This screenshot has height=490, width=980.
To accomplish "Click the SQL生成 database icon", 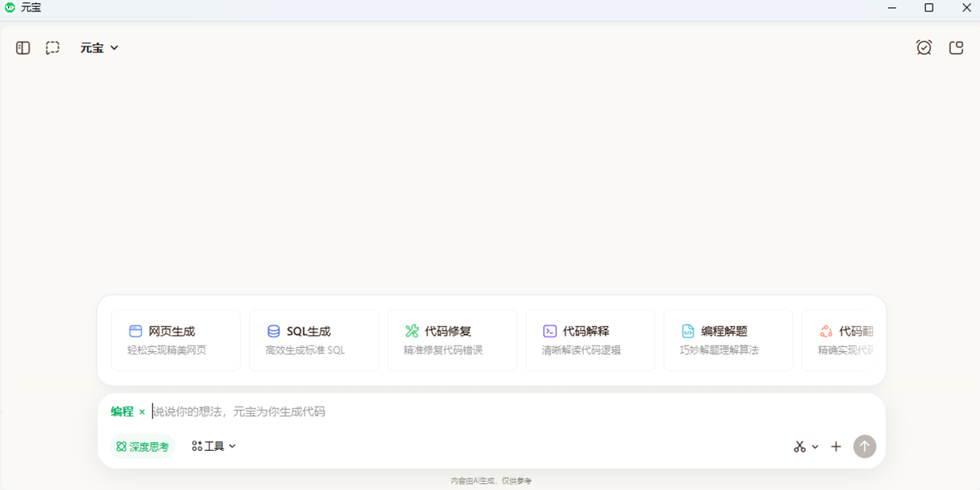I will (274, 332).
